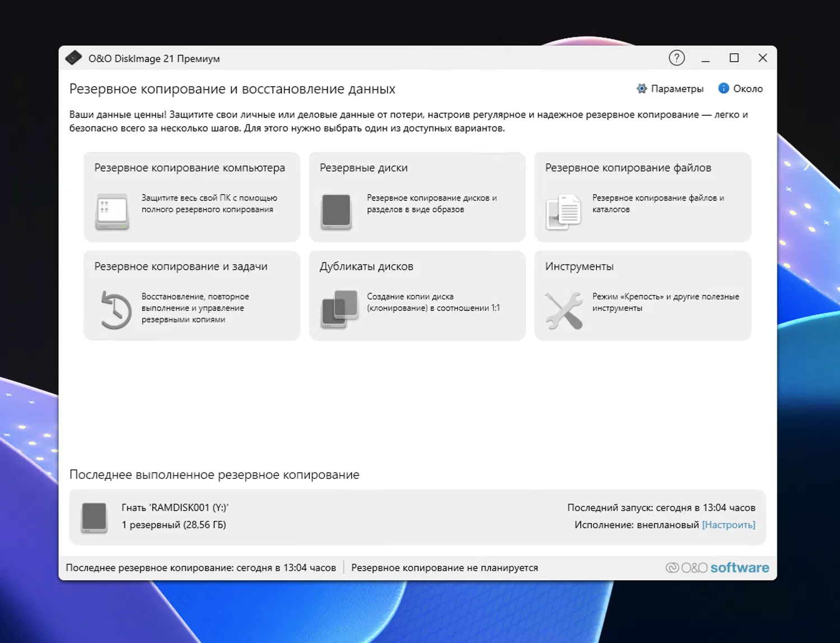The width and height of the screenshot is (840, 643).
Task: Click the title 'Резервное копирование и восстановление данных'
Action: tap(232, 88)
